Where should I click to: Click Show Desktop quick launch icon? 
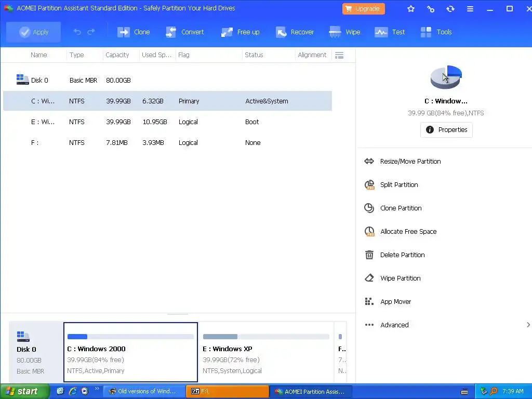[x=60, y=391]
